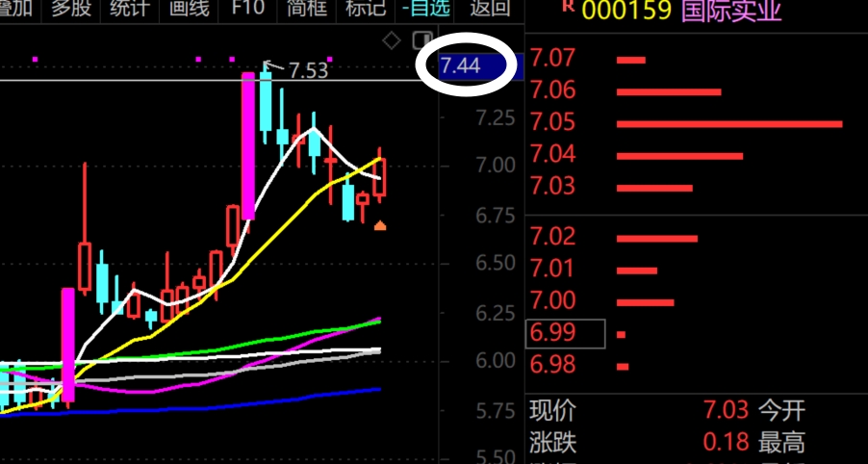The height and width of the screenshot is (464, 868).
Task: Click the 返回 back button
Action: coord(489,10)
